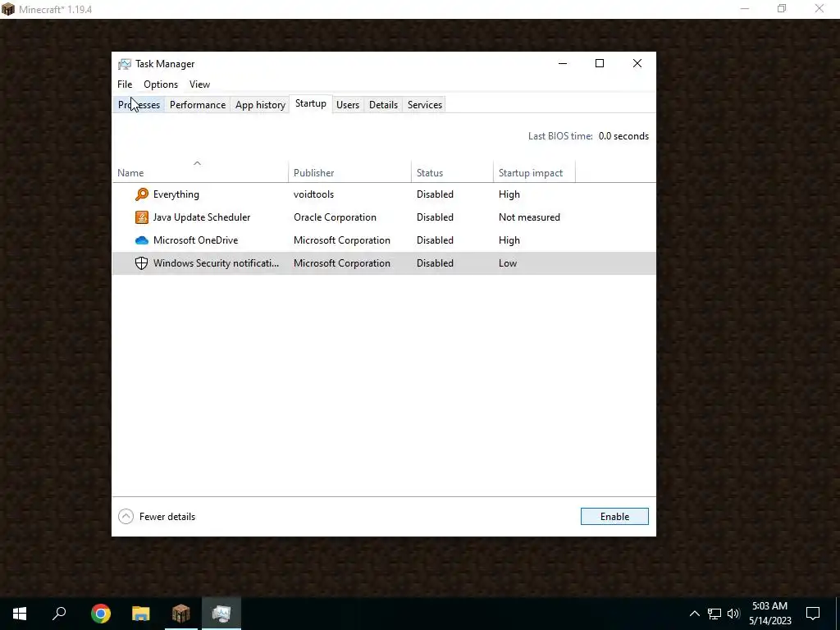Image resolution: width=840 pixels, height=630 pixels.
Task: Click the taskbar clock and date
Action: coord(769,614)
